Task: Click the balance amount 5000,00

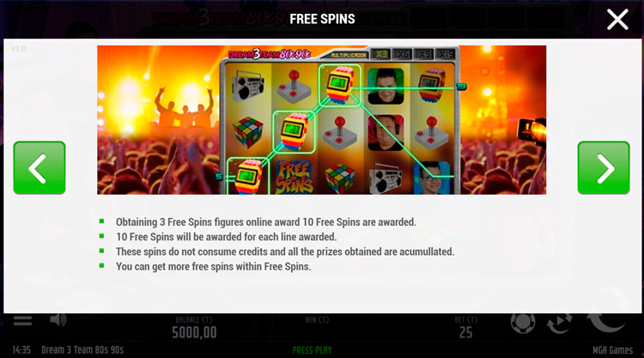Action: tap(194, 332)
